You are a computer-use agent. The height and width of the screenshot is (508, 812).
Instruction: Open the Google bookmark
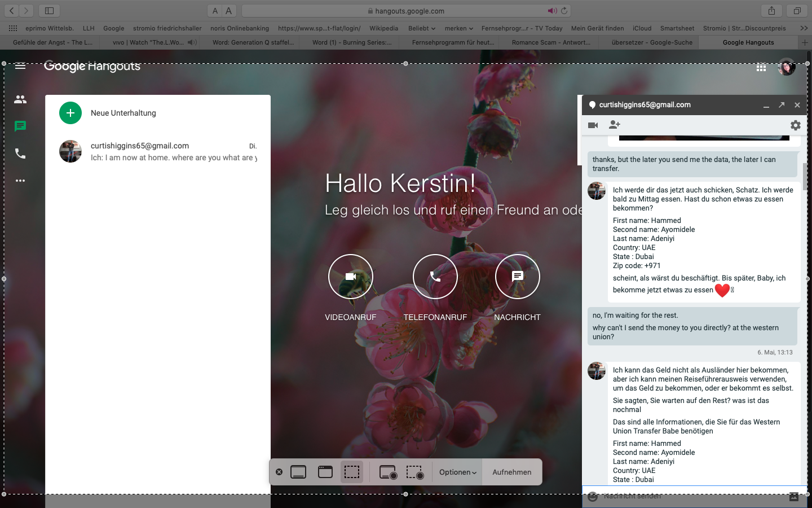tap(113, 28)
